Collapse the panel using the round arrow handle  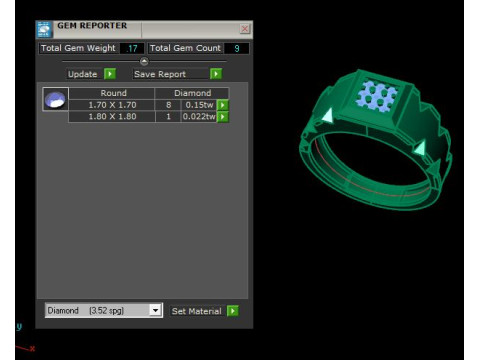point(144,61)
